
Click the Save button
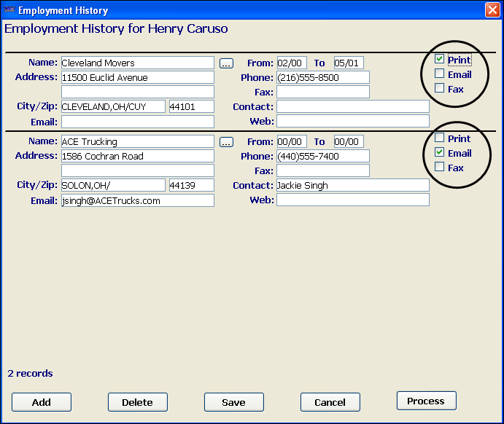pyautogui.click(x=233, y=402)
